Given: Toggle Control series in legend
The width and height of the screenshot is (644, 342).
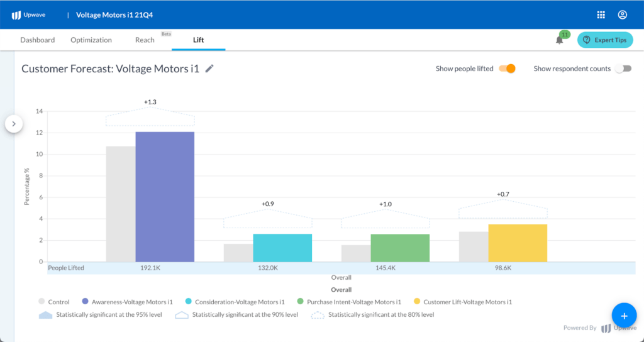Looking at the screenshot, I should (54, 302).
